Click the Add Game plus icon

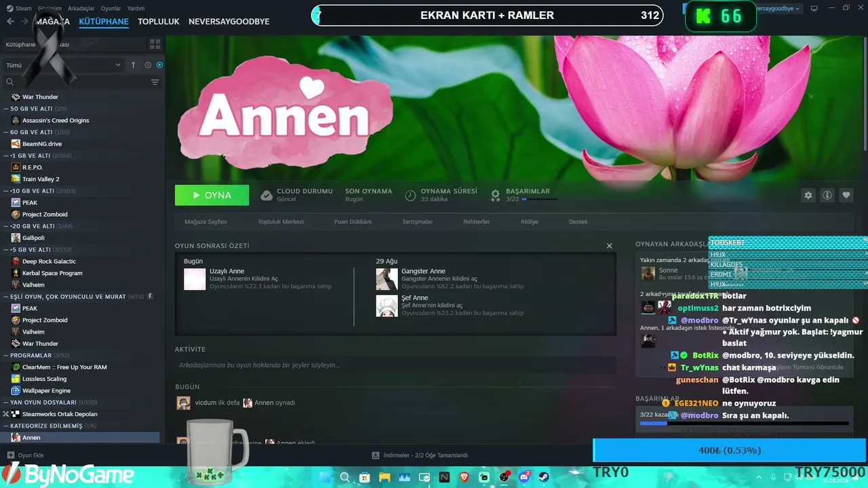[10, 455]
